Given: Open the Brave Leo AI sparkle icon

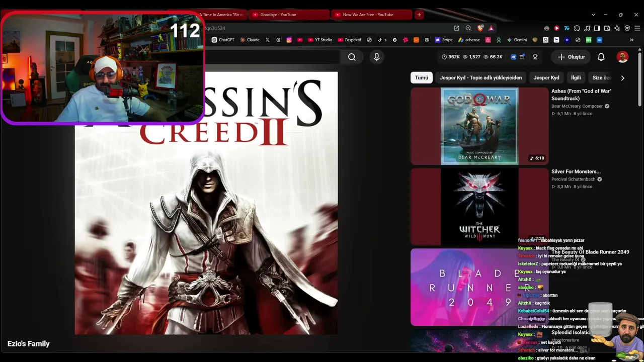Looking at the screenshot, I should click(617, 28).
